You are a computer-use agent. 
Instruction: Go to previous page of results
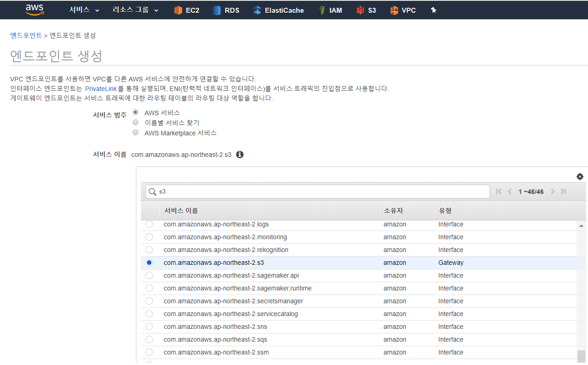510,192
